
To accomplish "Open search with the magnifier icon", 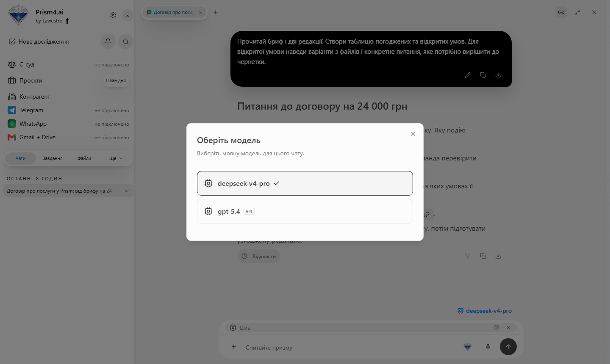I will click(126, 41).
